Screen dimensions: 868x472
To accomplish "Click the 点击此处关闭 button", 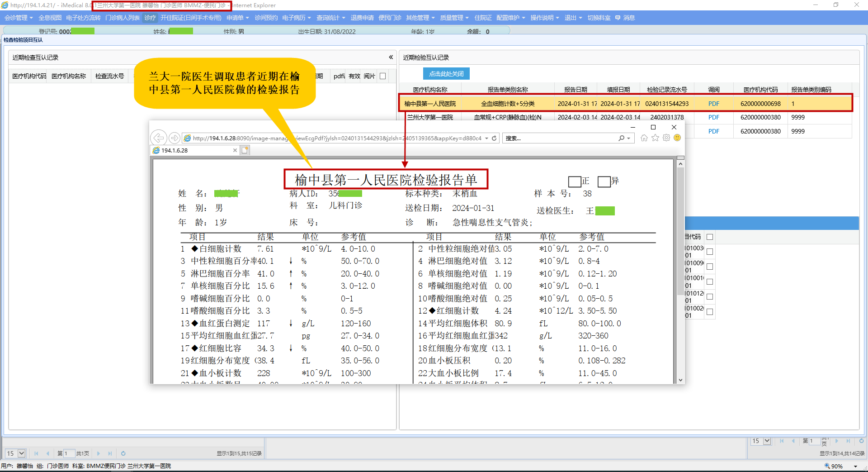I will tap(446, 73).
